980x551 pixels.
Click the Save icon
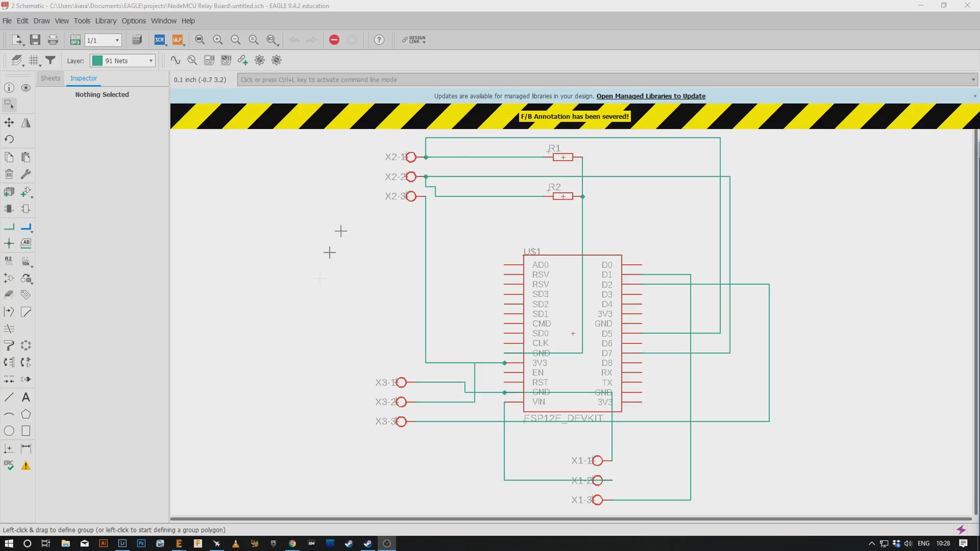click(x=35, y=40)
